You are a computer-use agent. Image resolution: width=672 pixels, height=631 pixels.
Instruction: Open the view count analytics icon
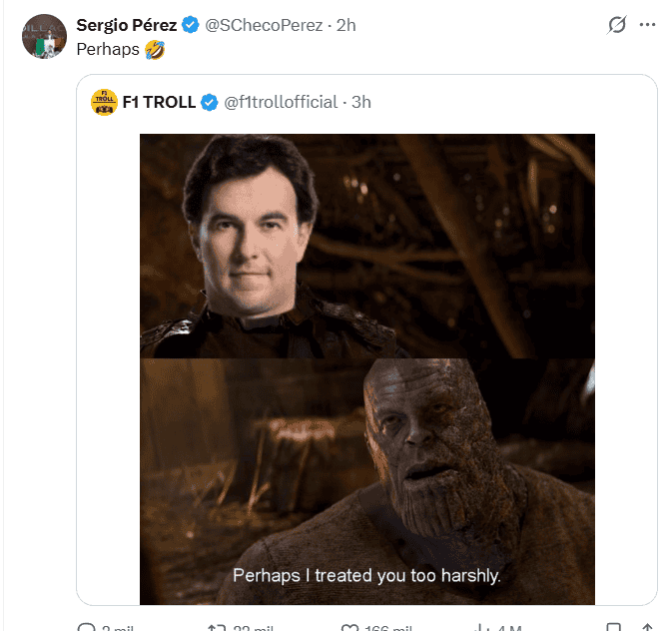click(x=481, y=627)
